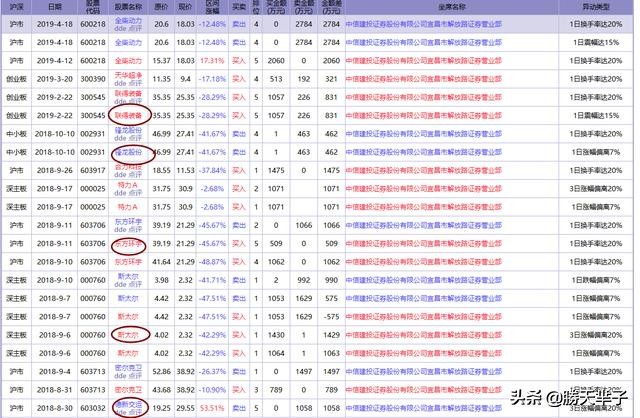Open branch name link in the 603917 row

(424, 171)
